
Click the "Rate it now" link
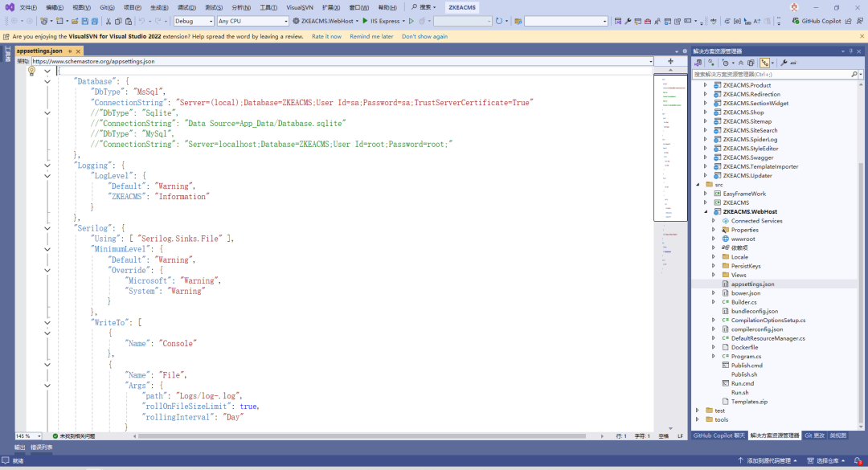326,36
